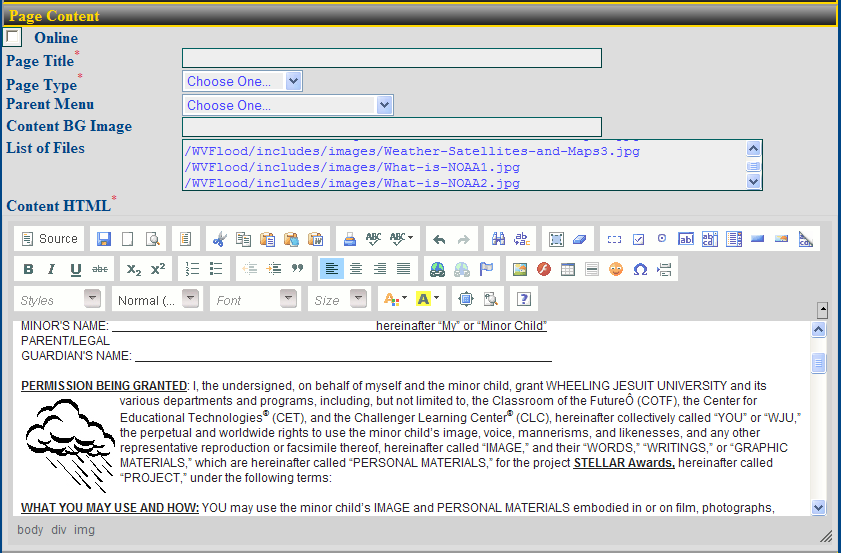Click the Save disk icon

104,239
